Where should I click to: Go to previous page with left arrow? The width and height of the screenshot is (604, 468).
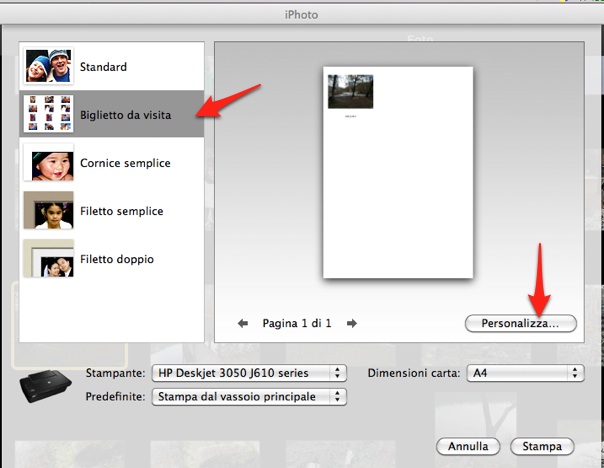tap(243, 323)
